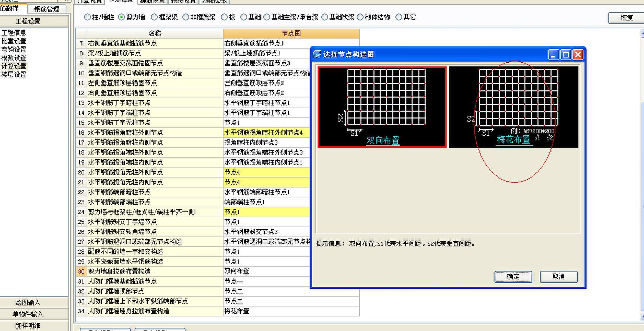The image size is (644, 331).
Task: Maximize the 选择节点构造图 dialog
Action: click(x=566, y=55)
